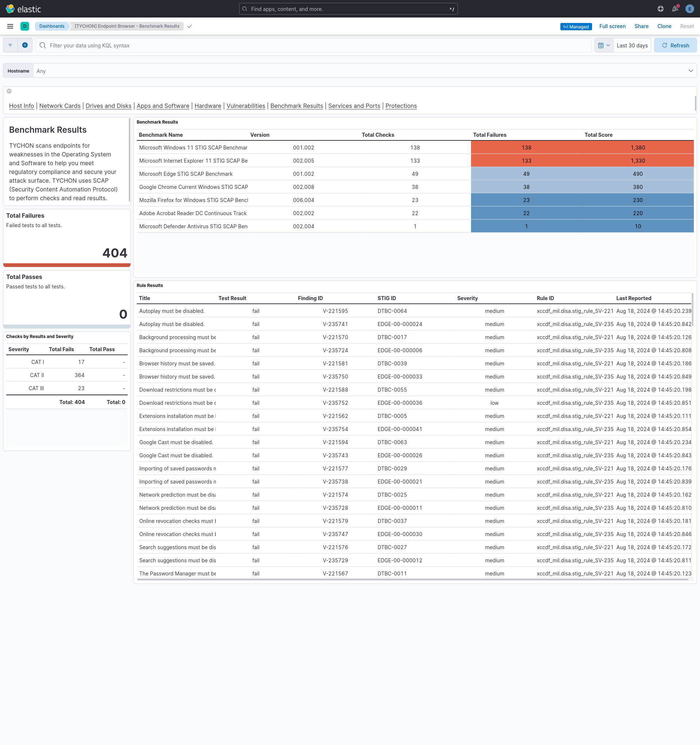Image resolution: width=700 pixels, height=745 pixels.
Task: Open the Vulnerabilities link
Action: coord(246,106)
